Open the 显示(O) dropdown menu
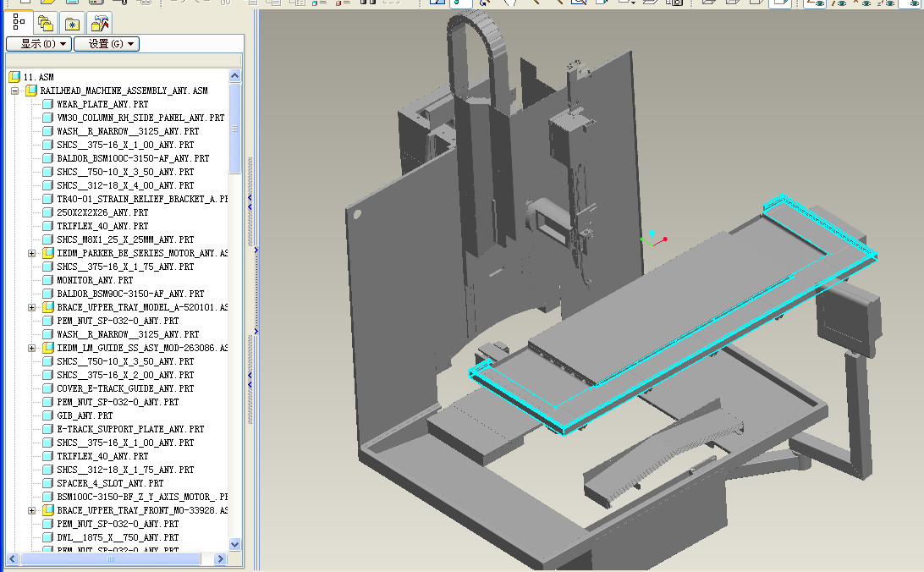Image resolution: width=924 pixels, height=572 pixels. (39, 44)
